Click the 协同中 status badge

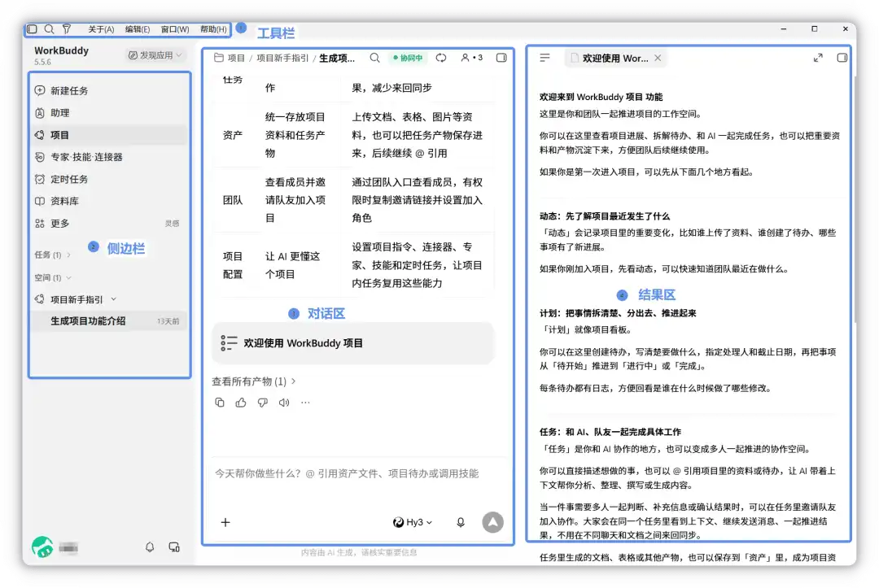coord(408,58)
